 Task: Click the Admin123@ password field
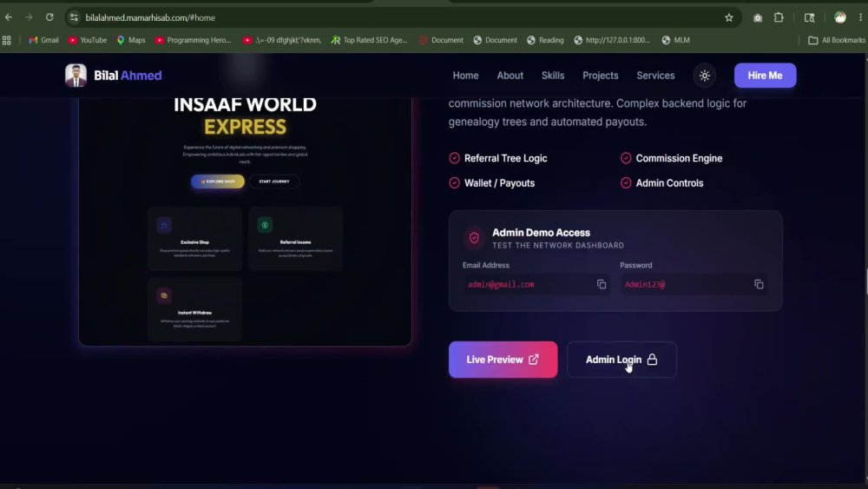point(694,284)
